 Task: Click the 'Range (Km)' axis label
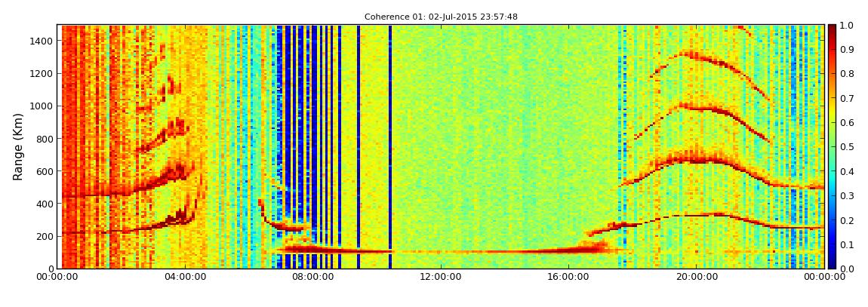[18, 146]
